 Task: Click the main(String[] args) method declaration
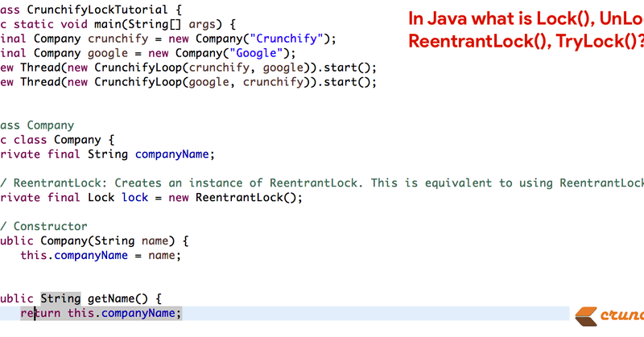coord(118,24)
